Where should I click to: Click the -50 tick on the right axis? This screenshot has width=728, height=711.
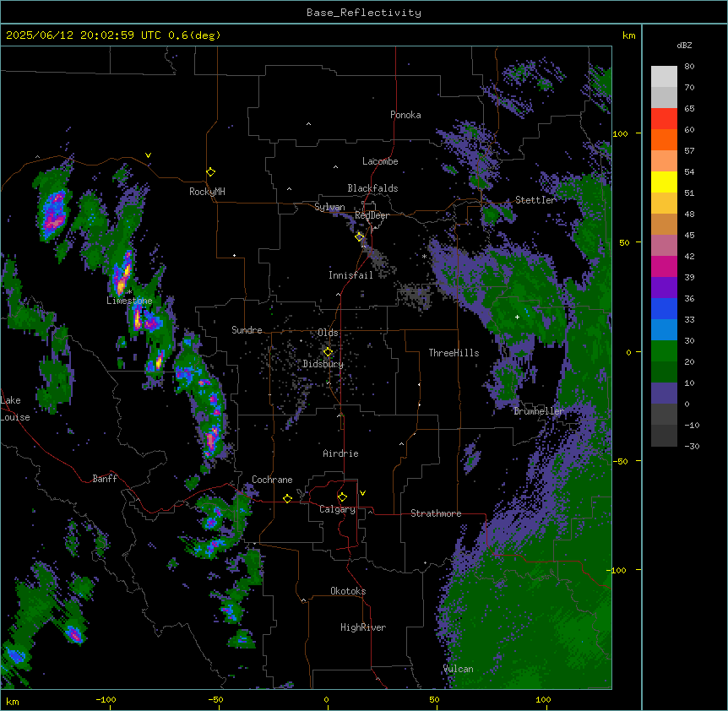pyautogui.click(x=620, y=461)
